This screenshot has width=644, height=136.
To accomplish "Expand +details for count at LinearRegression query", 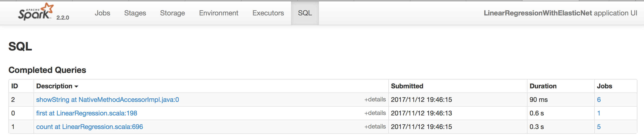I will coord(375,127).
